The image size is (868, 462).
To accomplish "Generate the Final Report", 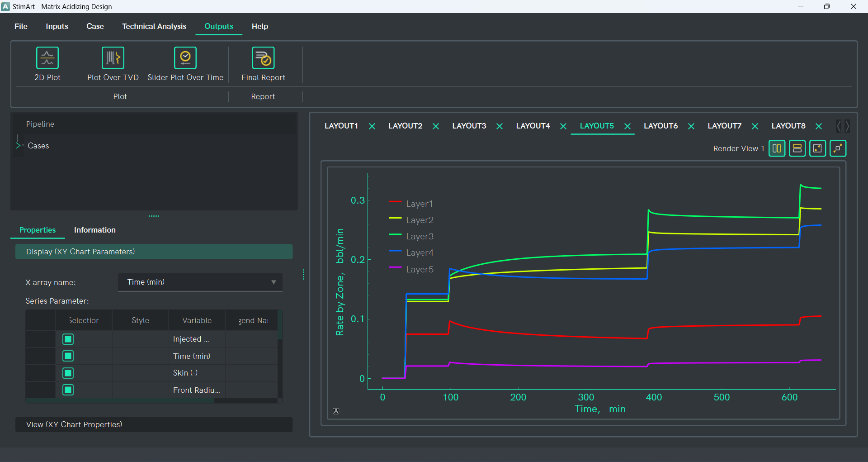I will click(x=263, y=58).
